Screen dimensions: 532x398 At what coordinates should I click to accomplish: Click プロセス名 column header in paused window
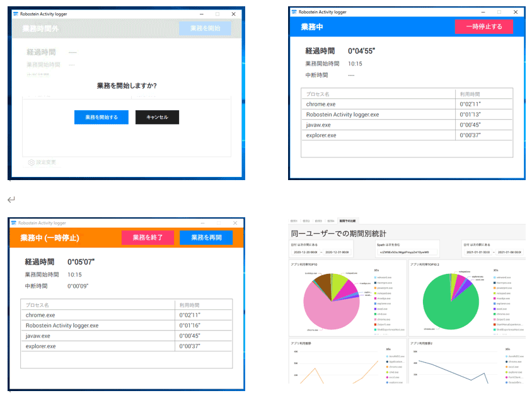[37, 305]
